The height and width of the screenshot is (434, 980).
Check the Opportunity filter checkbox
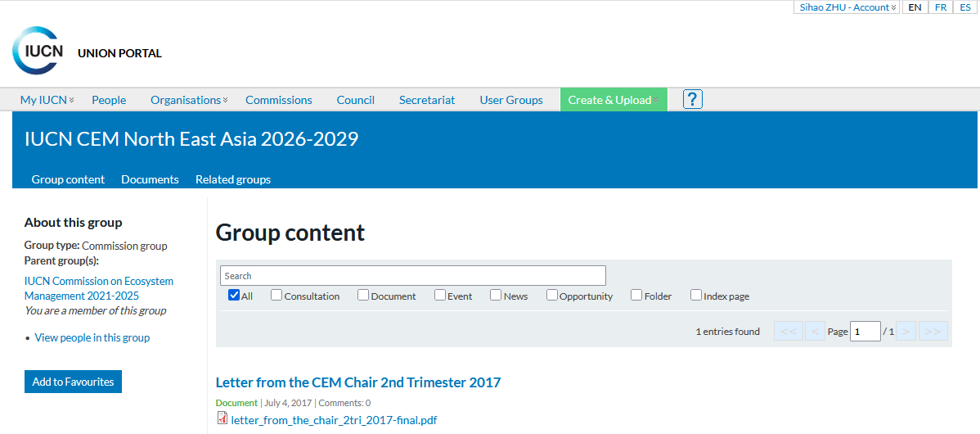click(x=552, y=295)
